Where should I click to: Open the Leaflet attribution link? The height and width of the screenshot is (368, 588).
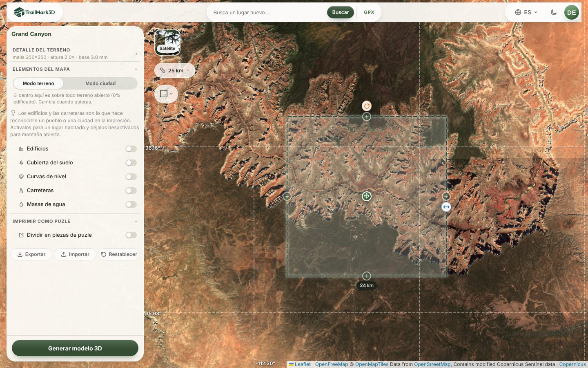[300, 364]
